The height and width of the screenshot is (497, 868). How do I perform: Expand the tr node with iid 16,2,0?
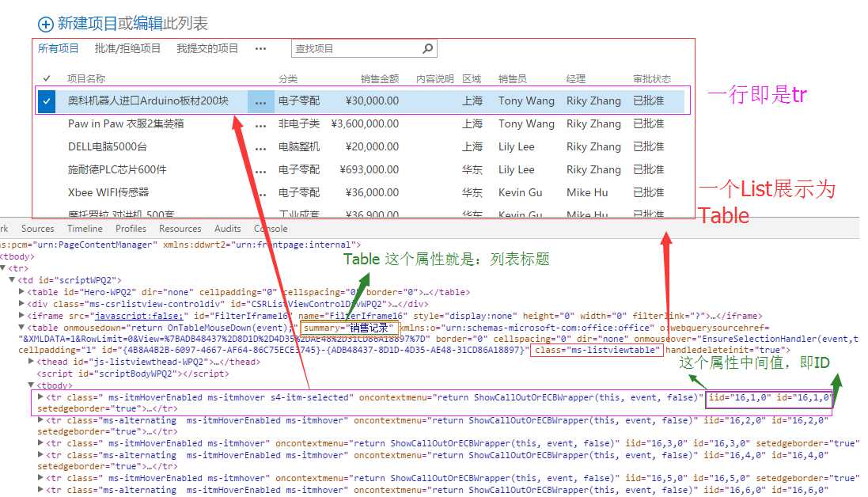point(40,420)
